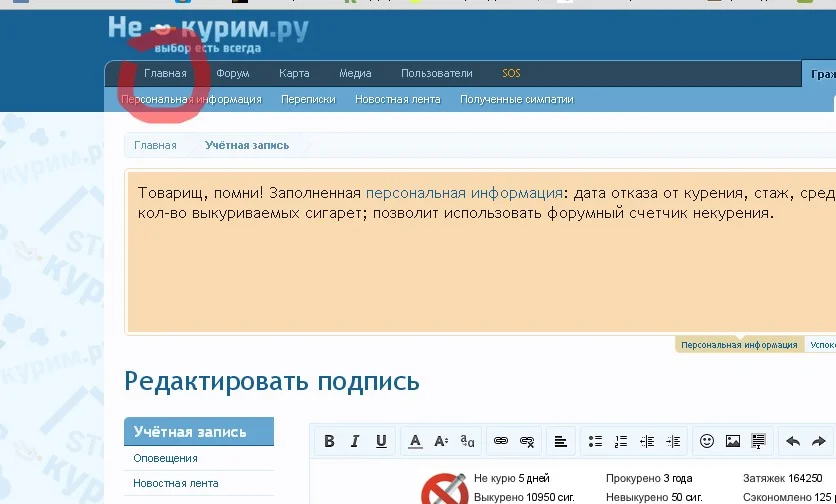The height and width of the screenshot is (504, 836).
Task: Click the text 'Прокурено 3 года'
Action: [649, 478]
